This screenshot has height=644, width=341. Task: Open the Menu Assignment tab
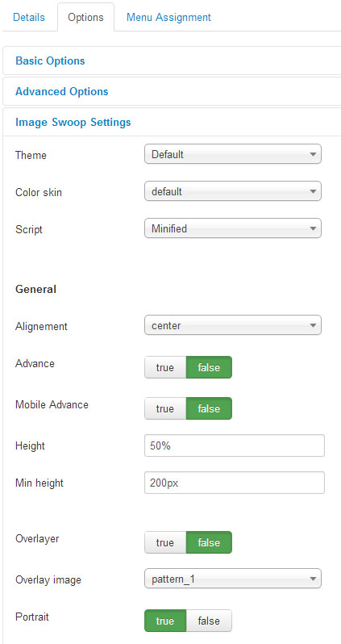(168, 18)
